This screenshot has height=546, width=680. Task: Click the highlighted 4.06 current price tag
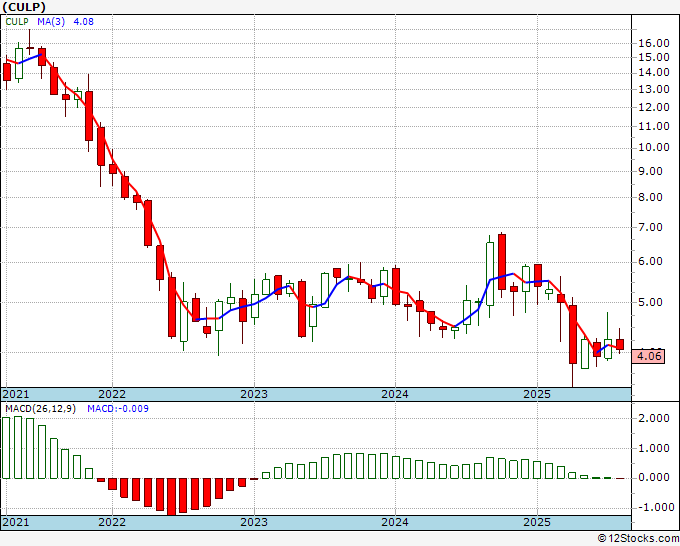(x=649, y=356)
